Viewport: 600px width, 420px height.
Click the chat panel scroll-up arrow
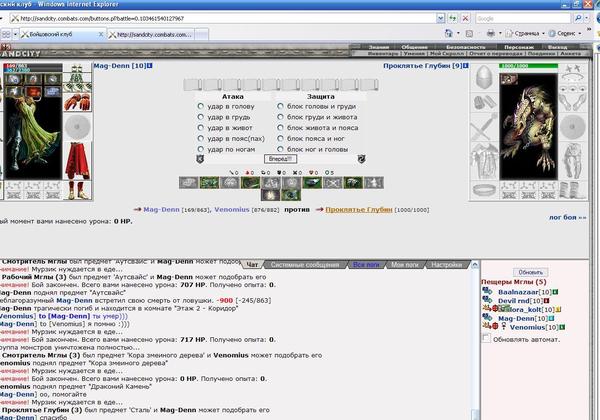[475, 265]
